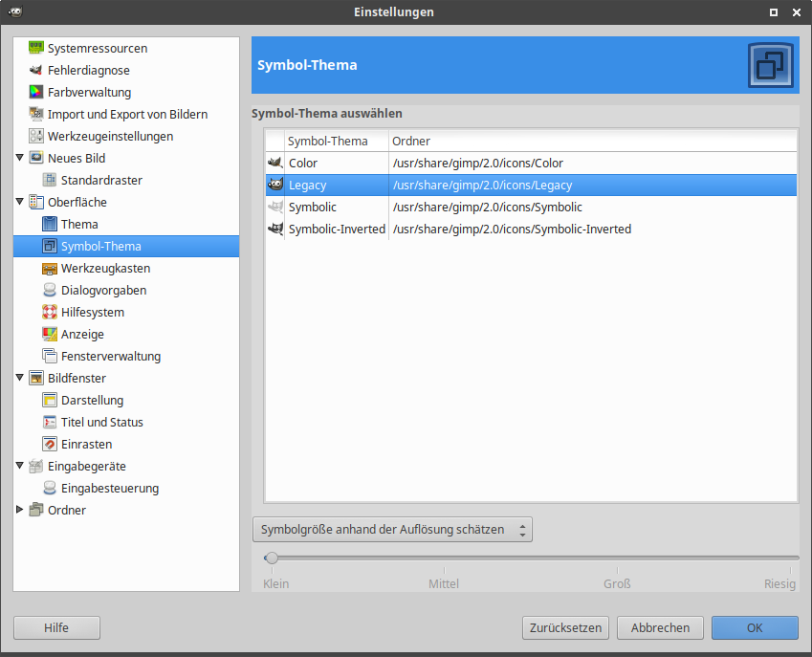
Task: Collapse the Bildfenster tree node
Action: coord(20,378)
